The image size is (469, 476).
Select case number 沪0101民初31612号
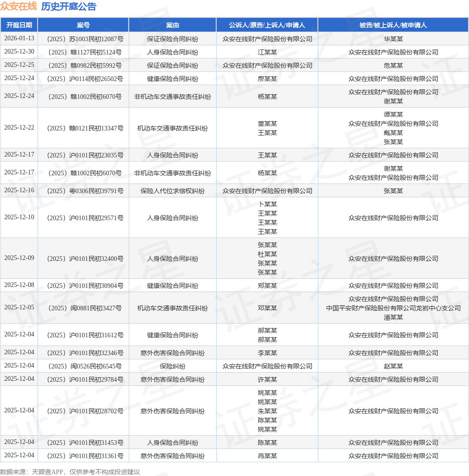coord(85,335)
